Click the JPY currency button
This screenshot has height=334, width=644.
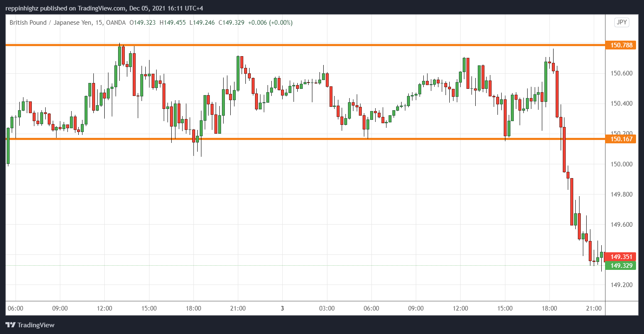coord(622,22)
